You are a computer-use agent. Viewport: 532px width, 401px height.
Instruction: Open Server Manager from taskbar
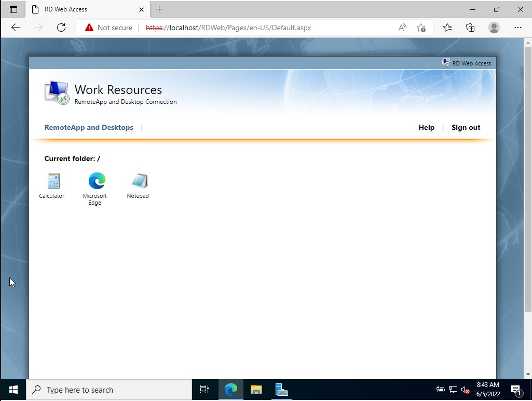[x=282, y=390]
